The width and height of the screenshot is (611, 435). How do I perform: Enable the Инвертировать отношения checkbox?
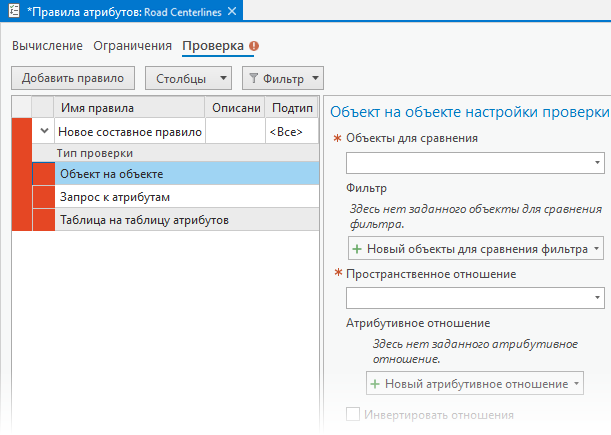click(353, 414)
